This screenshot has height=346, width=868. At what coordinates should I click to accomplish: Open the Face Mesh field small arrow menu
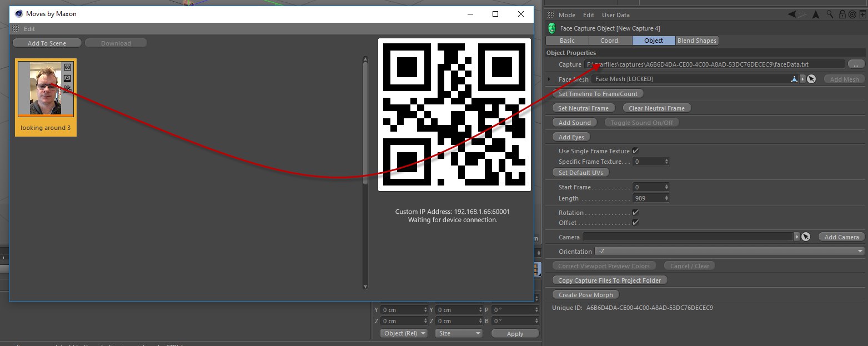[802, 79]
